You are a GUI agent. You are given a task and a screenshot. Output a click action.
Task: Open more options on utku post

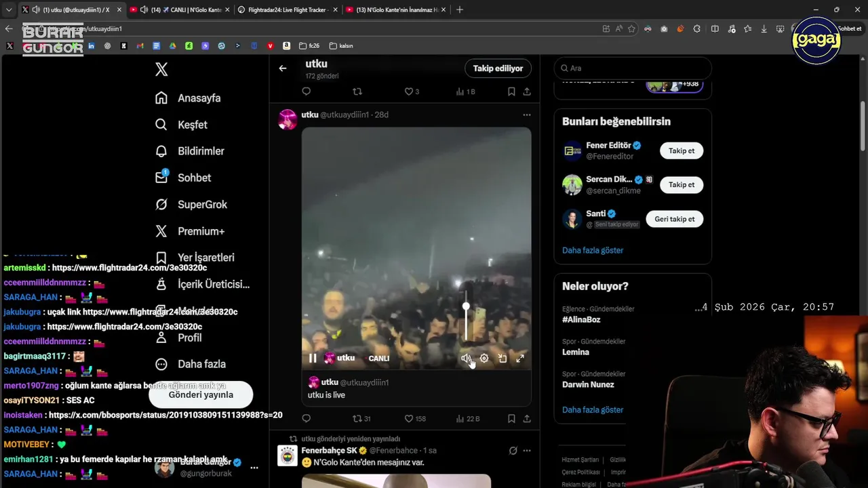point(527,115)
